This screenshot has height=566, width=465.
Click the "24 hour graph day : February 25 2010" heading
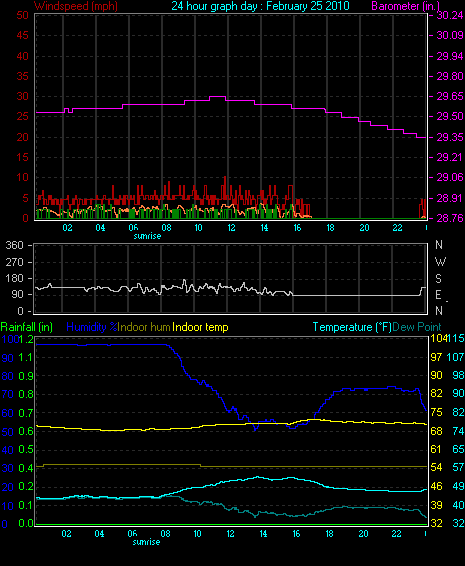(260, 6)
